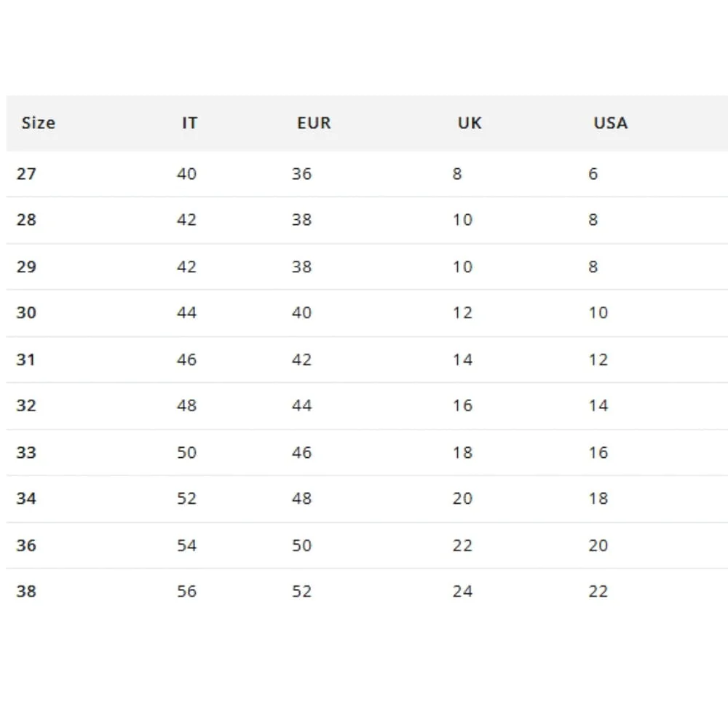Click the USA column header

(x=611, y=123)
